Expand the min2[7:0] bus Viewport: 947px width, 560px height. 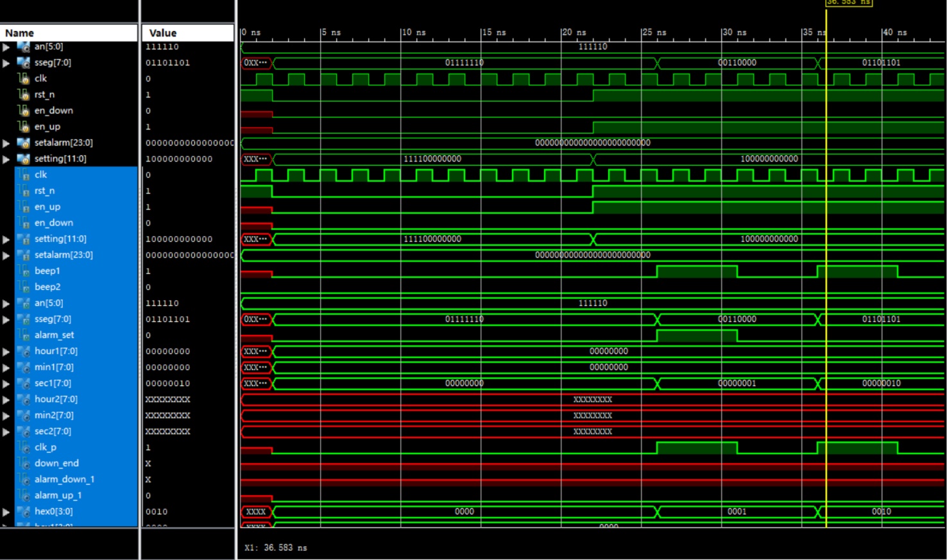pos(6,416)
